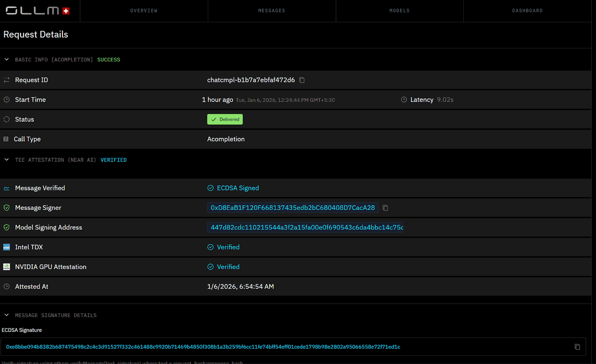
Task: Go to the Models tab
Action: (399, 11)
